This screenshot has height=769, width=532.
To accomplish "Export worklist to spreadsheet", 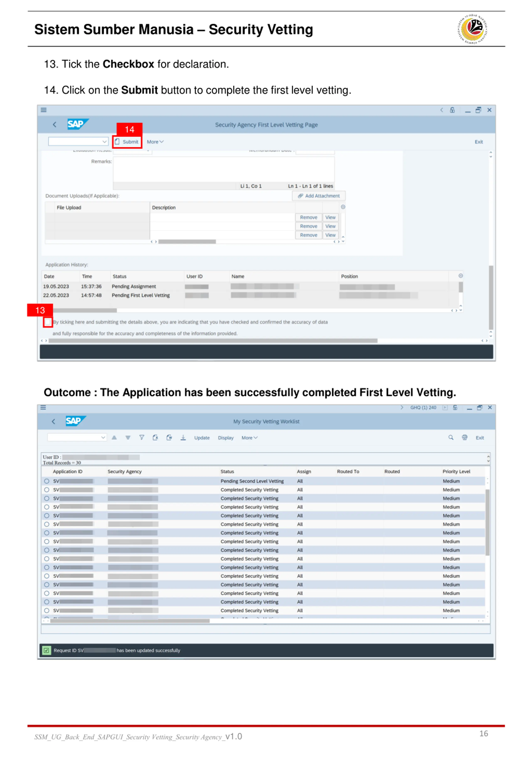I will [155, 438].
